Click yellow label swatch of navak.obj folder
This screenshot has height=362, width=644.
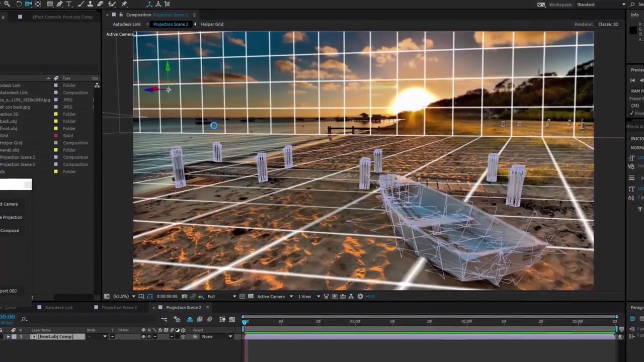click(x=56, y=150)
